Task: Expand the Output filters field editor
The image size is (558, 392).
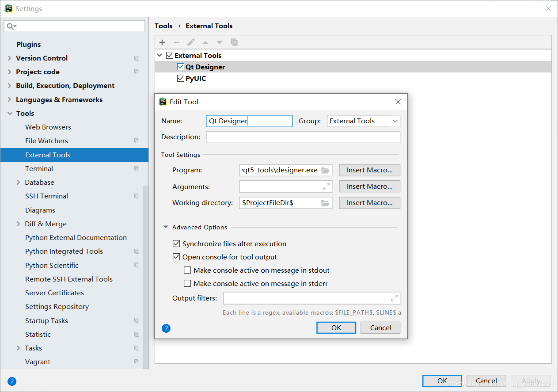Action: (394, 298)
